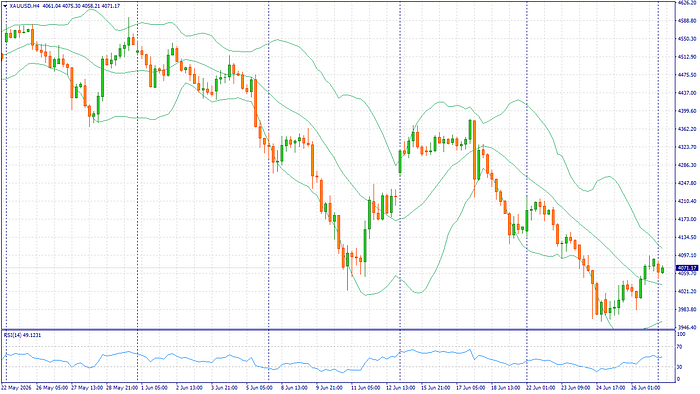
Task: Click the 23 Jun 09:00 time label
Action: [575, 388]
